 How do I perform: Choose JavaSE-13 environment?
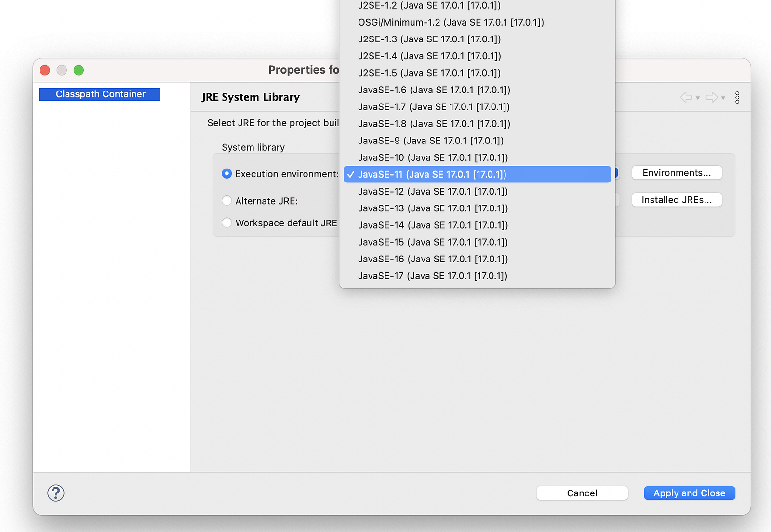[x=477, y=208]
